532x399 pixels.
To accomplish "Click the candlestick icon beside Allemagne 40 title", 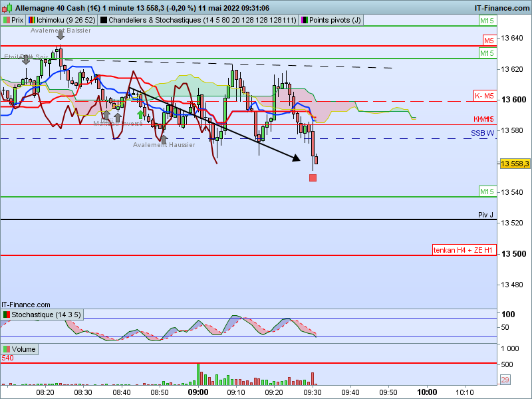I will (7, 7).
